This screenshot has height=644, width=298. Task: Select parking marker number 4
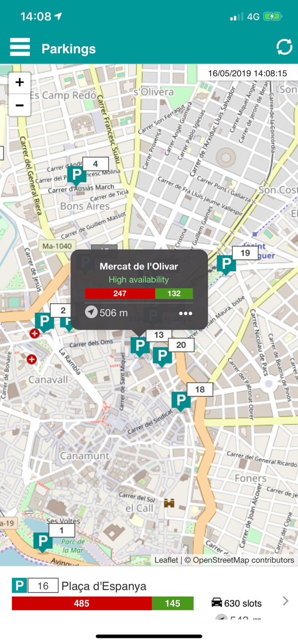(x=77, y=175)
